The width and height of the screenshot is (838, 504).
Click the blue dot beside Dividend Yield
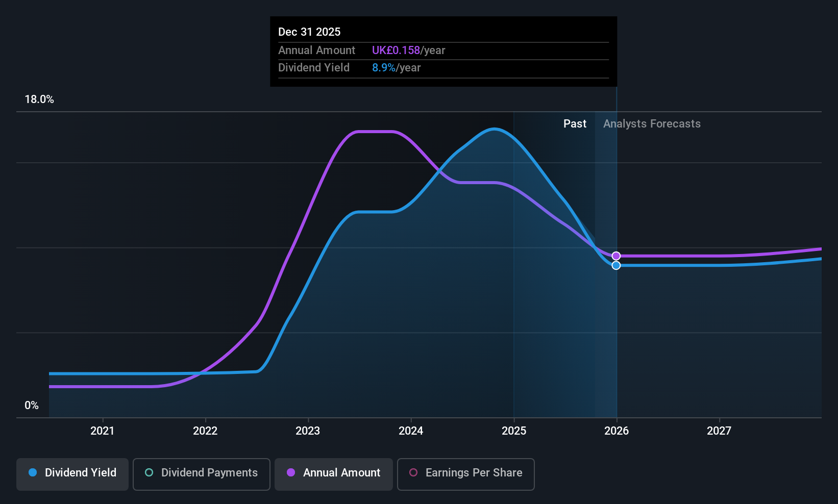click(33, 473)
